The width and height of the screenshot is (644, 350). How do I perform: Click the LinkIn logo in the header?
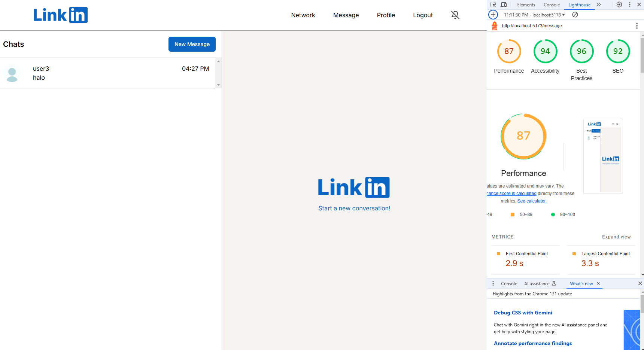tap(60, 15)
